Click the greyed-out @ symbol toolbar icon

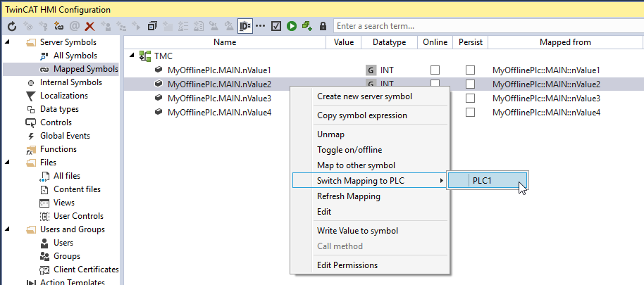pos(75,26)
